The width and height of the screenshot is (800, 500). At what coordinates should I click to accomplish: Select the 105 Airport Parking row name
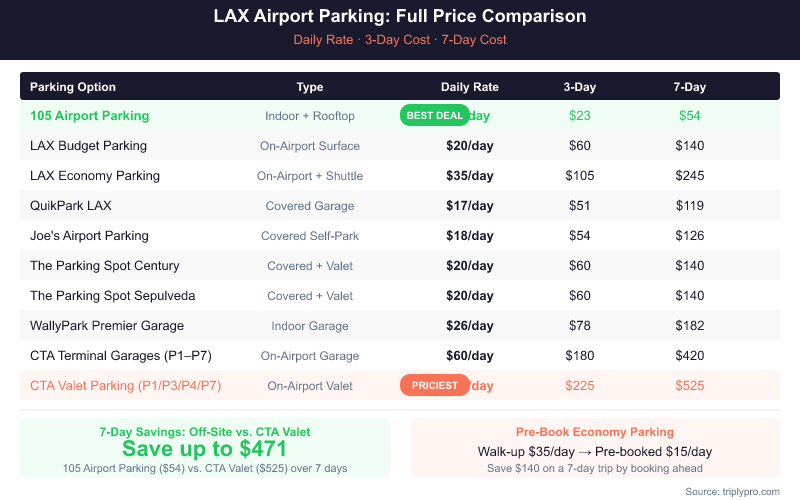89,116
